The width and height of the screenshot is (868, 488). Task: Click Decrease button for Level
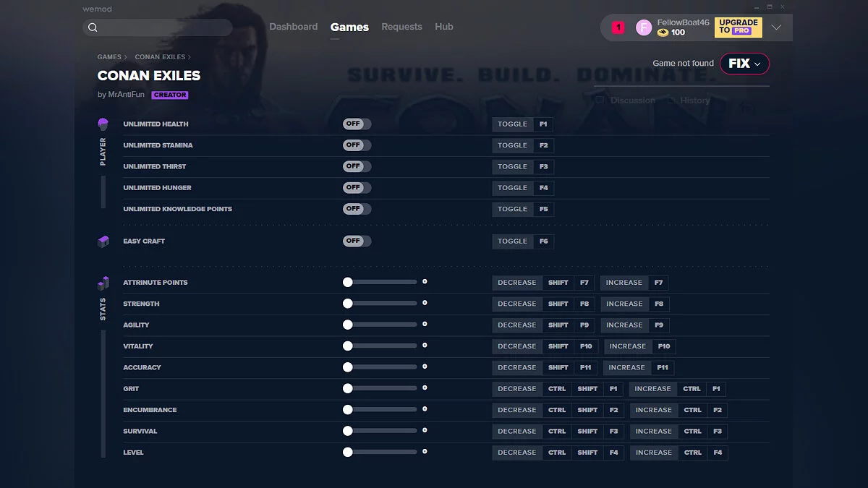(517, 453)
